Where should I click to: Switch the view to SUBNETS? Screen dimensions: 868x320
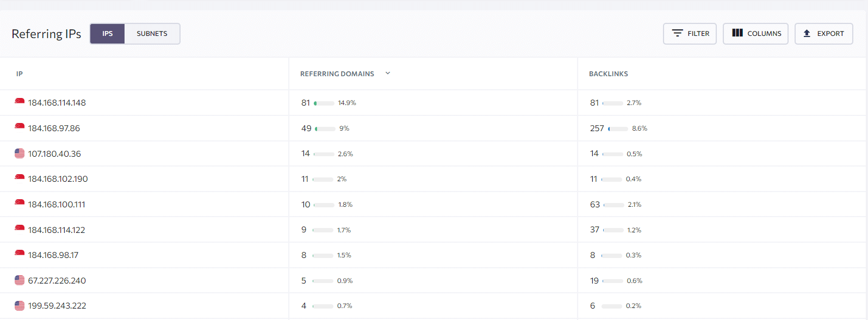pos(152,34)
